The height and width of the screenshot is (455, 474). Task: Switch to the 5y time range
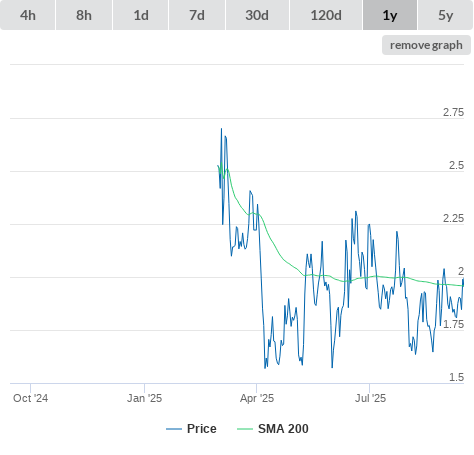(x=446, y=15)
